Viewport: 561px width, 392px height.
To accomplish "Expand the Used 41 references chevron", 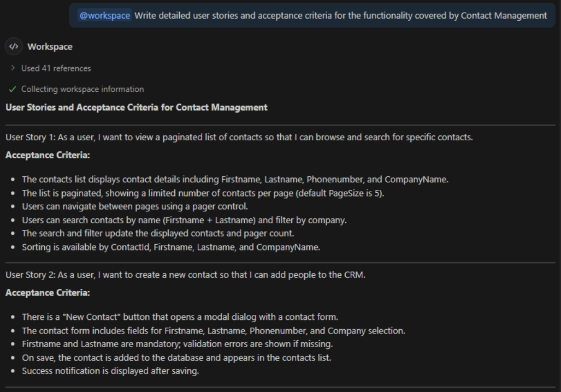I will point(13,68).
